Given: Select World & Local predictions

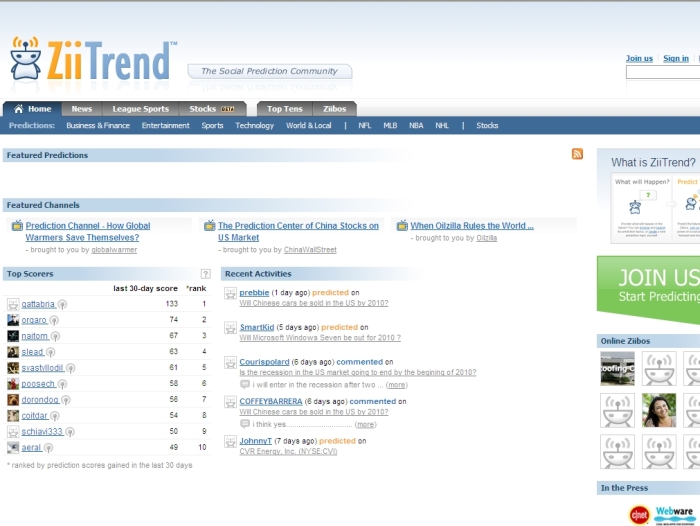Looking at the screenshot, I should pyautogui.click(x=308, y=125).
